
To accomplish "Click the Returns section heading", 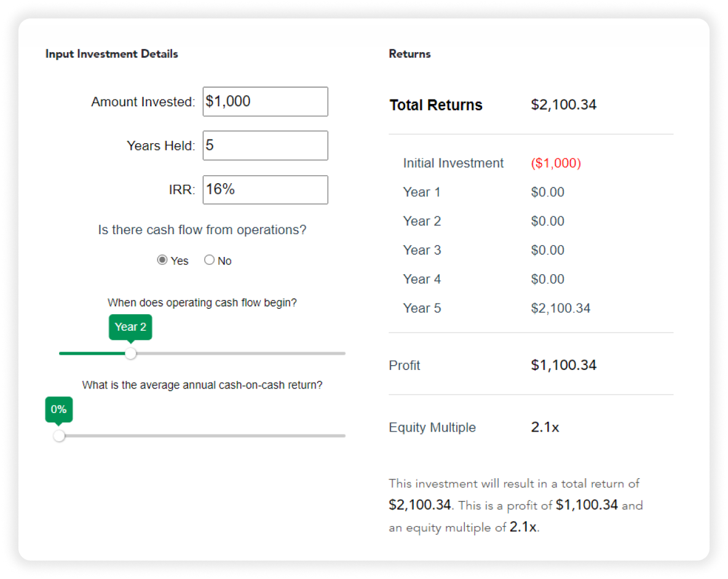I will 410,53.
